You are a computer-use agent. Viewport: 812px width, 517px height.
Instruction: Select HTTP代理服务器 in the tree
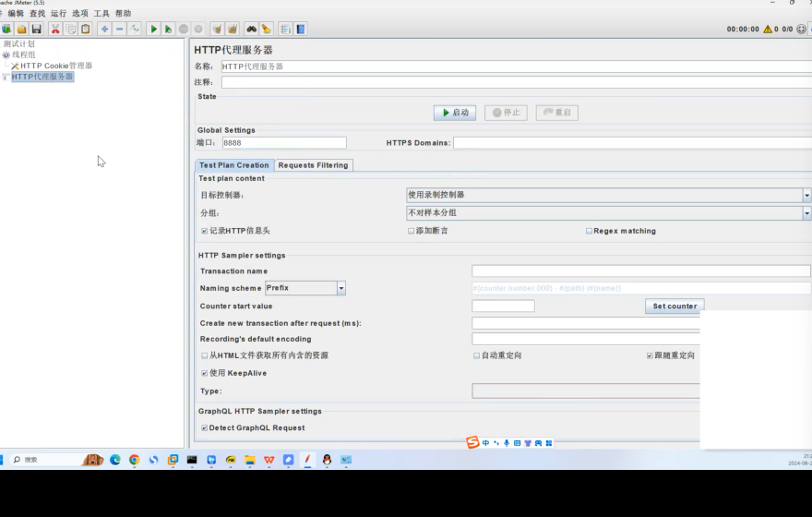pyautogui.click(x=42, y=77)
